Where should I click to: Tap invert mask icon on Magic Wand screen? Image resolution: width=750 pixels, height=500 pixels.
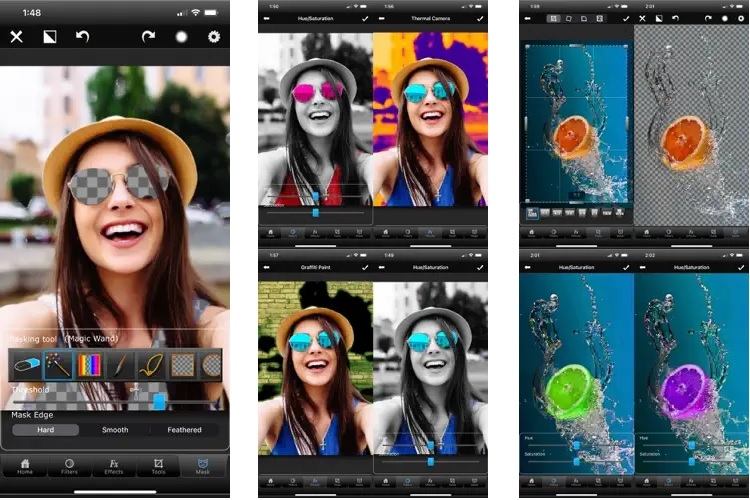[x=50, y=36]
